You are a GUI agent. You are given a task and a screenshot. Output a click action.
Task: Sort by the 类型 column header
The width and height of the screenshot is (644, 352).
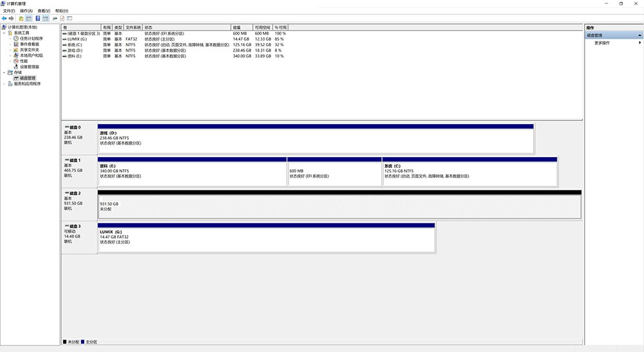coord(118,28)
